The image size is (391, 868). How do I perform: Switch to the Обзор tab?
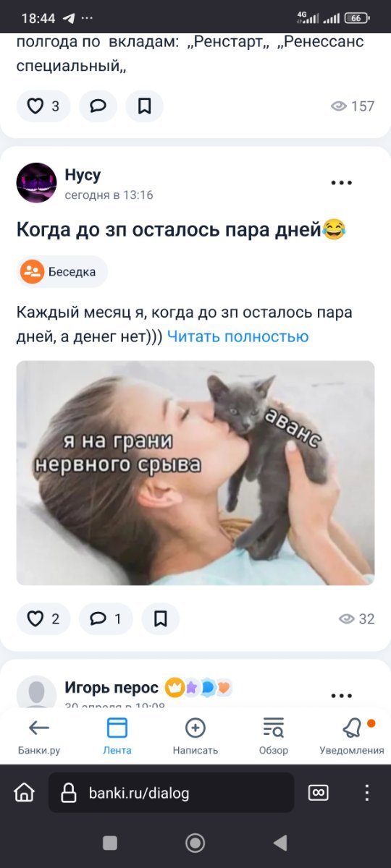click(274, 736)
